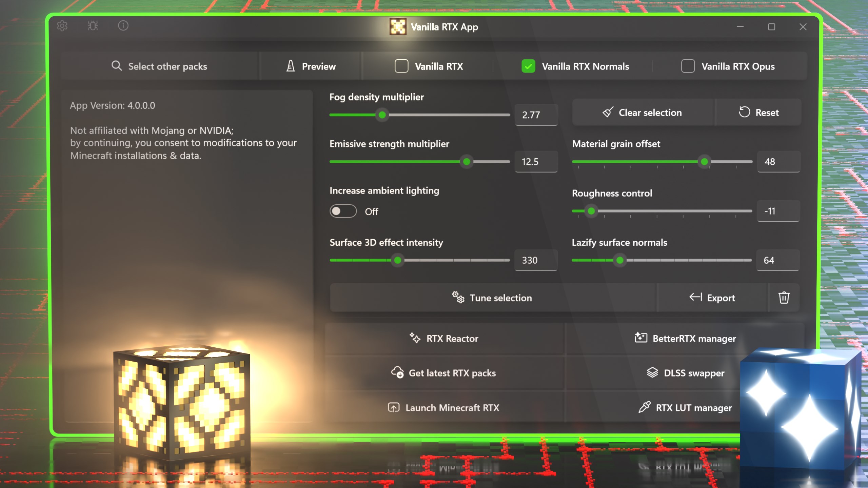Toggle the Increase ambient lighting switch
Screen dimensions: 868x488
pyautogui.click(x=343, y=211)
